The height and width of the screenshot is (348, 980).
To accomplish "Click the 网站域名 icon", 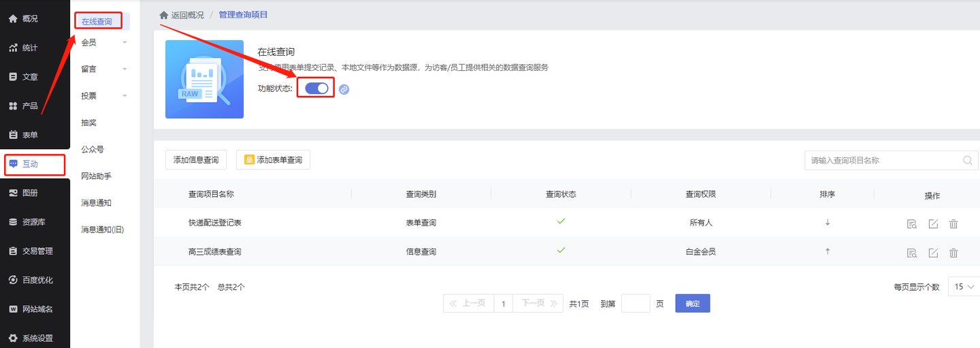I will [13, 309].
